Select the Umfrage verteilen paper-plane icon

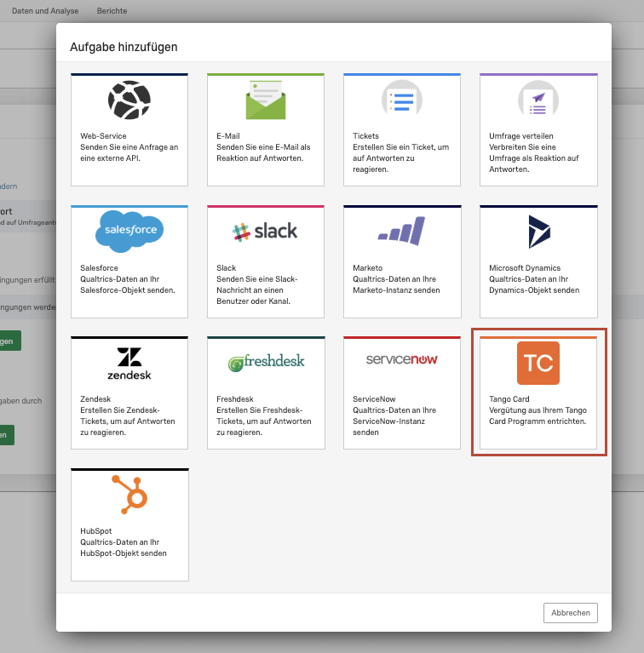(x=538, y=99)
